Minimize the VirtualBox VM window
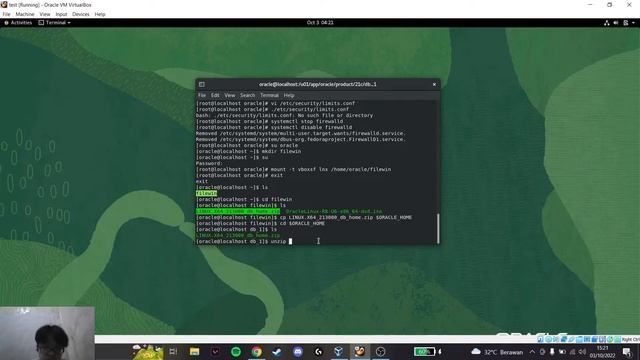Viewport: 640px width, 360px height. [x=590, y=5]
